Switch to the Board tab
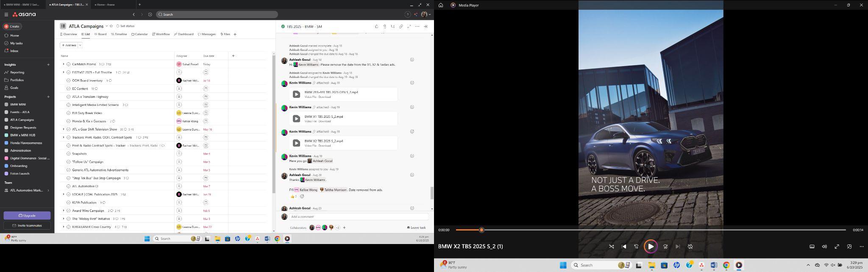This screenshot has width=868, height=272. click(100, 34)
